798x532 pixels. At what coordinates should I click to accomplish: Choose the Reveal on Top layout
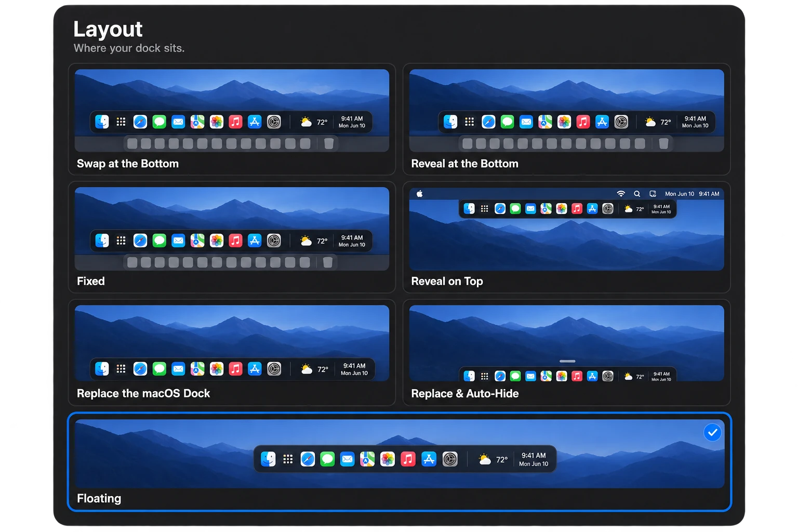pyautogui.click(x=566, y=237)
